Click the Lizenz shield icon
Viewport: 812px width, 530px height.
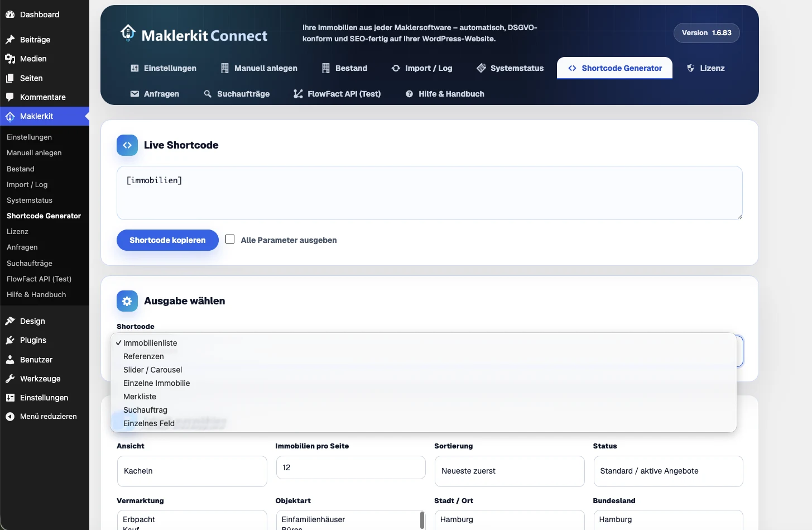[690, 68]
